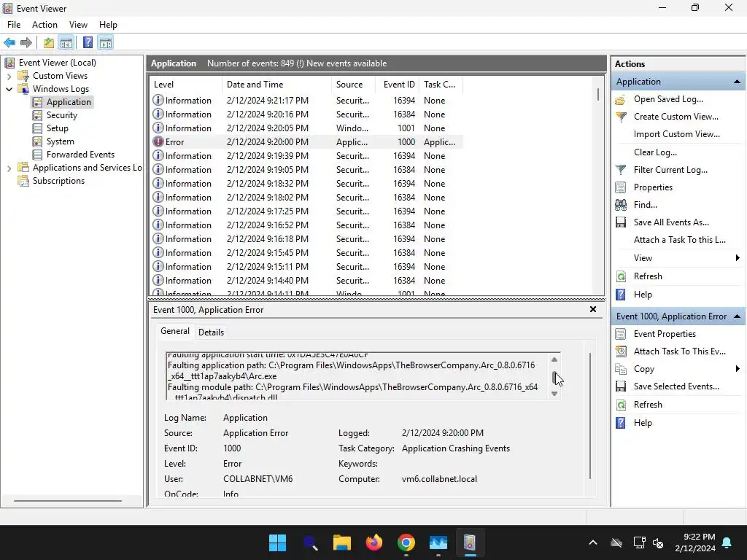Sort events by Level column header
The width and height of the screenshot is (747, 560).
pos(186,85)
